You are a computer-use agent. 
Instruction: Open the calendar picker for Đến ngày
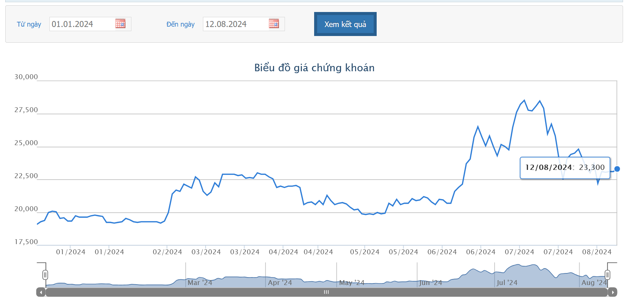274,24
